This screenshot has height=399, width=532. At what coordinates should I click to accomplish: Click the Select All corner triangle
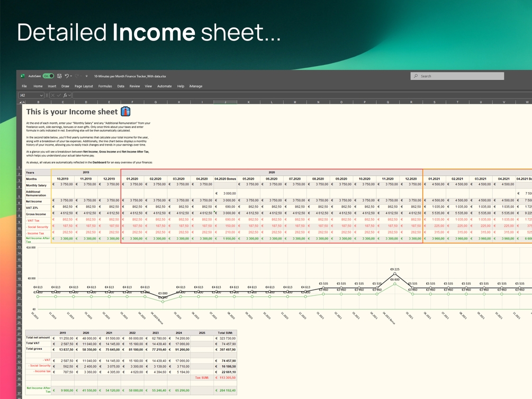click(20, 102)
